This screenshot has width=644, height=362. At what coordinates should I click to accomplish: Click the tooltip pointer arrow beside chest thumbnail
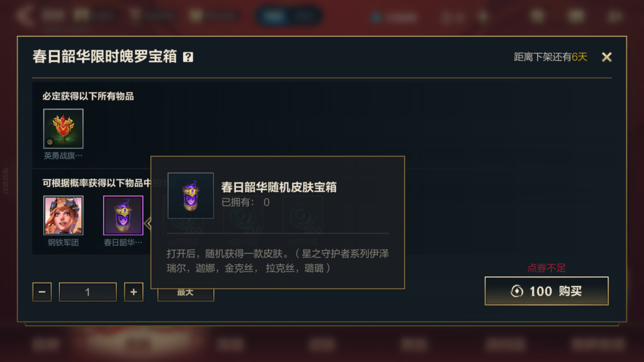click(148, 223)
